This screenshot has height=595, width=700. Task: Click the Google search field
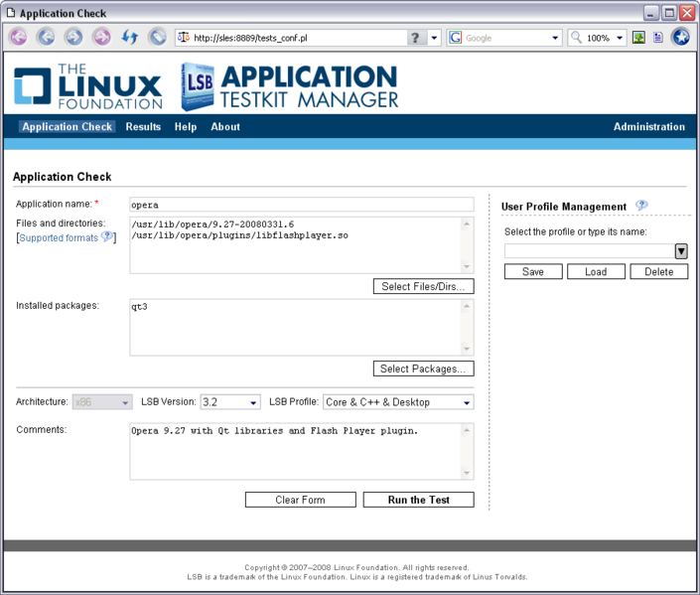tap(506, 38)
